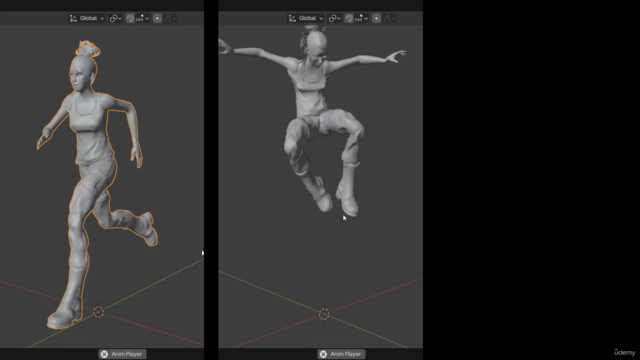Toggle snap magnet in right viewport
Viewport: 640px width, 360px height.
click(349, 18)
